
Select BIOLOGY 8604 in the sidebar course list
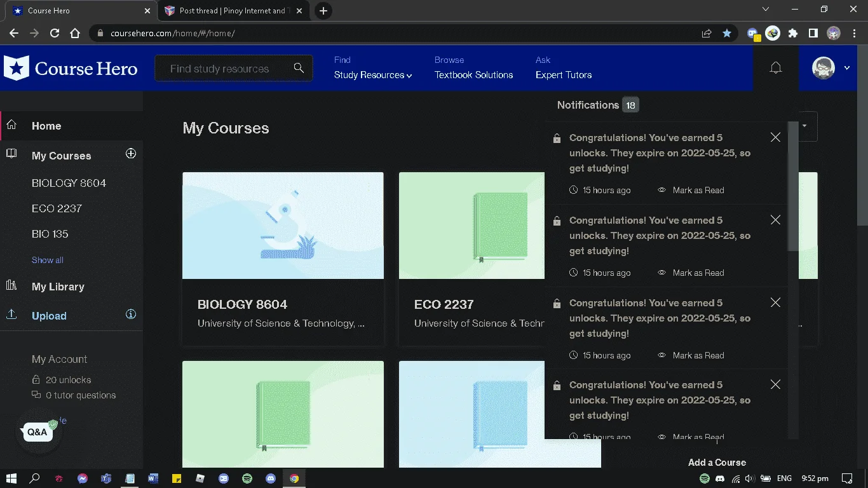coord(69,183)
